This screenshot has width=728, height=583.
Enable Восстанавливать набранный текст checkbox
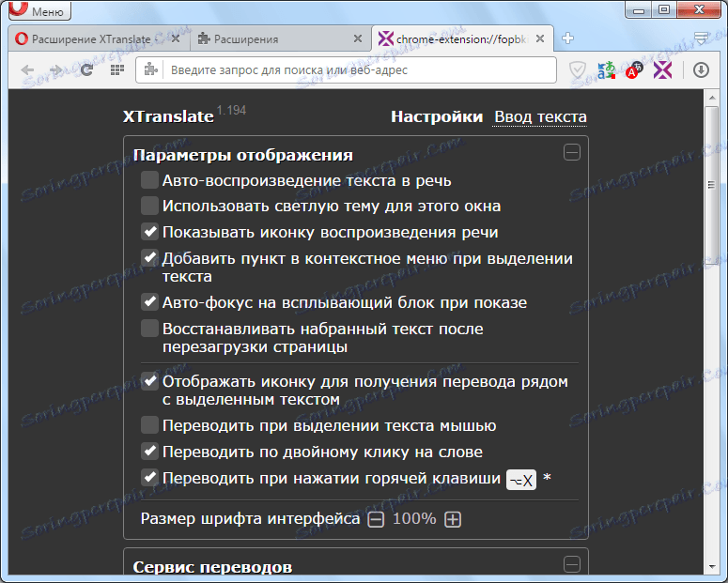coord(149,329)
